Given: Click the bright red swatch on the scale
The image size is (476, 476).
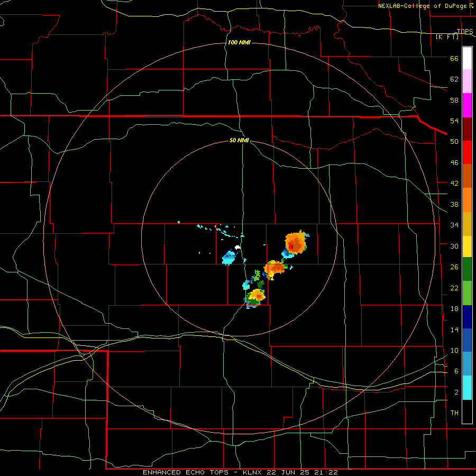Looking at the screenshot, I should 467,152.
